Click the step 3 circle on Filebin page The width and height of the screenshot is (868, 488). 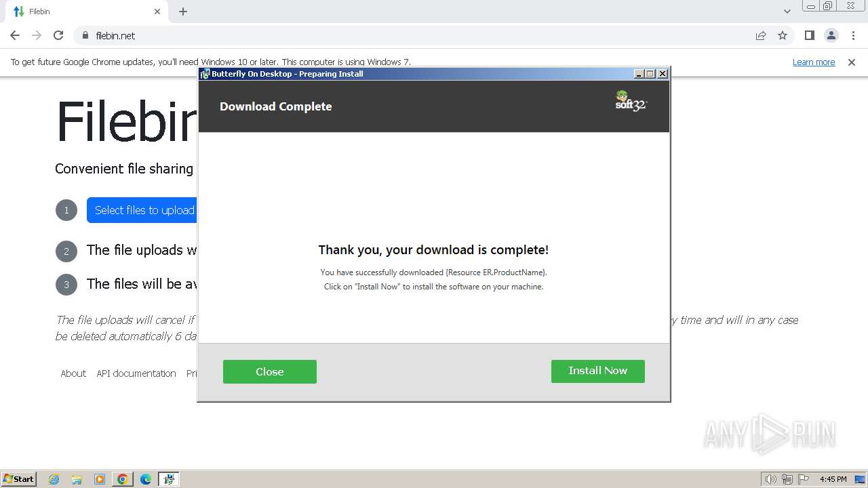(66, 284)
